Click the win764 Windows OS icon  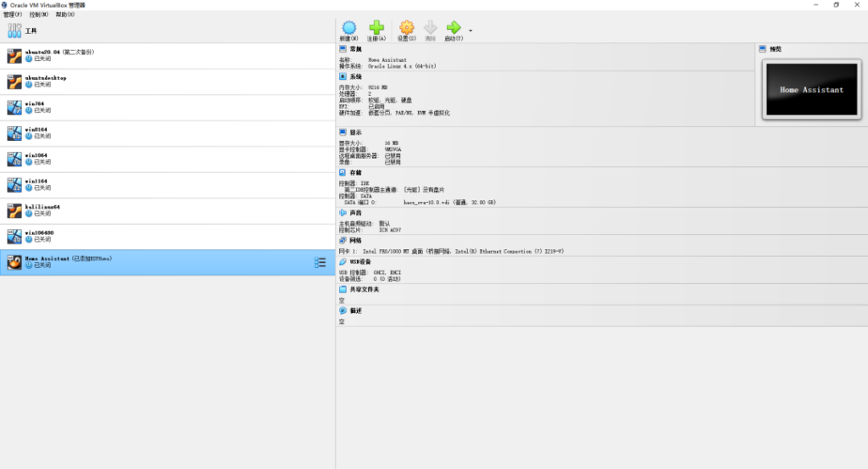pos(14,107)
